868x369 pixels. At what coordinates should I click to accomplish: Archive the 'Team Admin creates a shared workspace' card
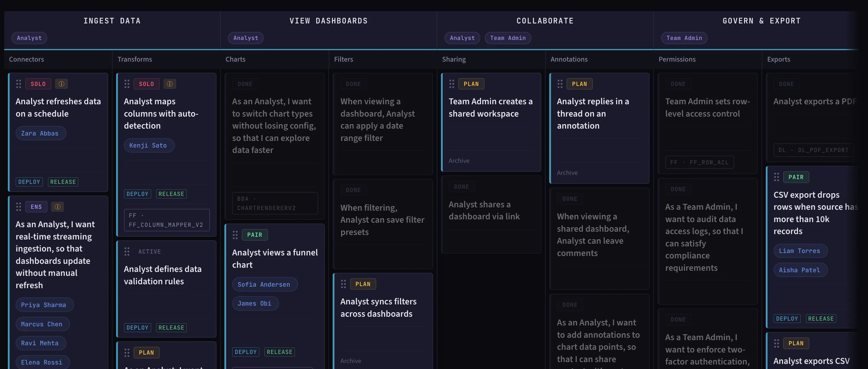pos(459,160)
